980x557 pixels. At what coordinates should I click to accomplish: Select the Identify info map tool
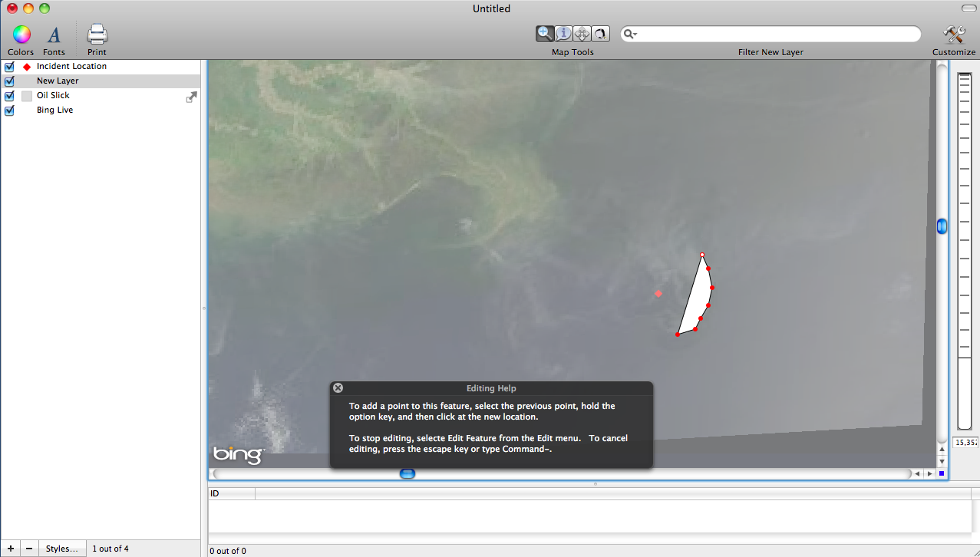pos(563,34)
